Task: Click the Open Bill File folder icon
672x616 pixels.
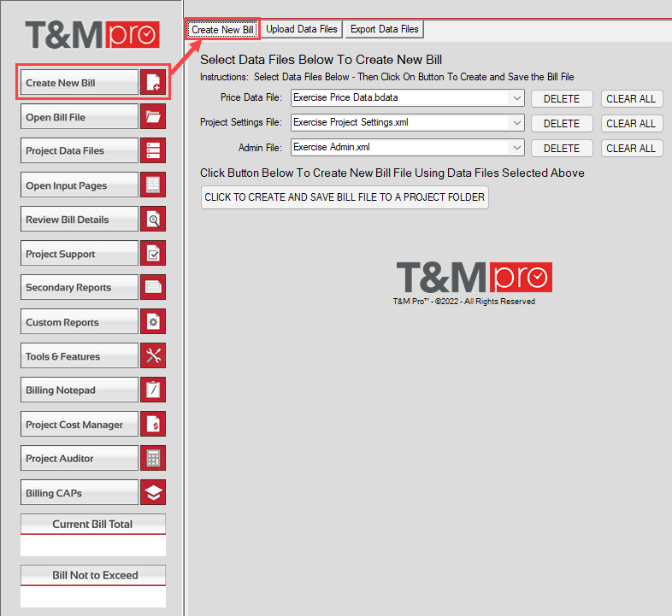Action: point(153,116)
